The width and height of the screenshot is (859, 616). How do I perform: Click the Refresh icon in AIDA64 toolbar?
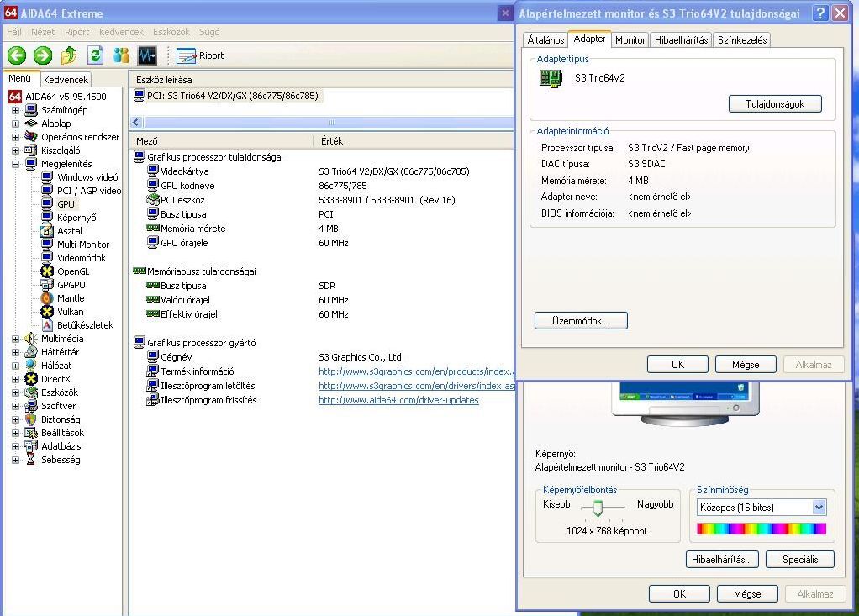(95, 55)
